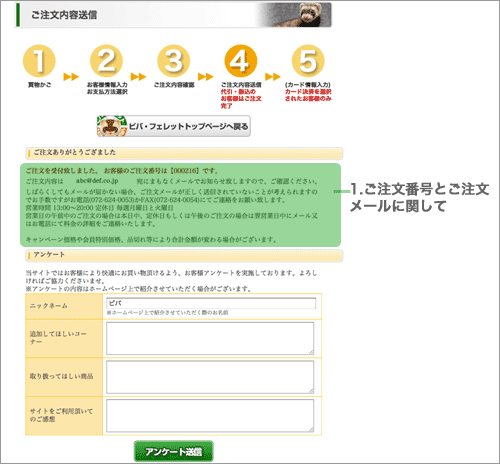Click the アンケート section heading
This screenshot has height=464, width=500.
[49, 255]
